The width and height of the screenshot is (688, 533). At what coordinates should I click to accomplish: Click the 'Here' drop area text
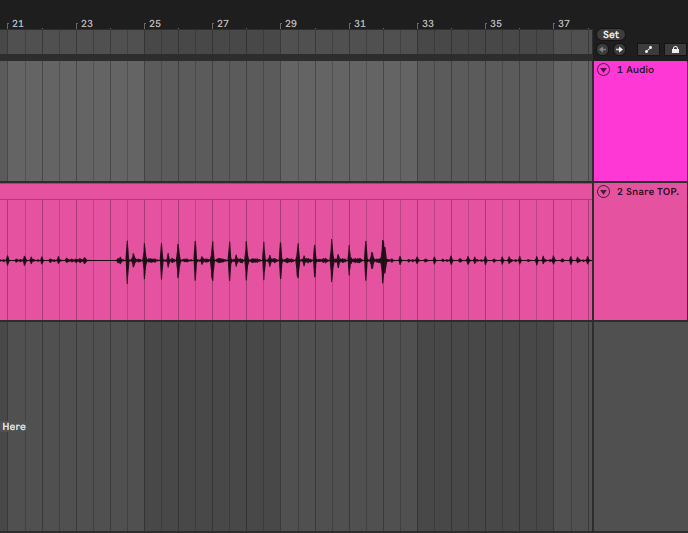[14, 427]
